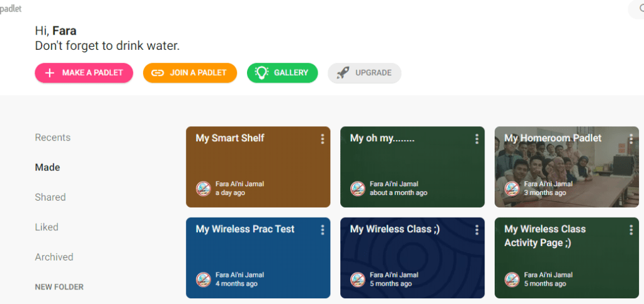Click author avatar on My Wireless Prac Test
Image resolution: width=644 pixels, height=304 pixels.
point(203,279)
